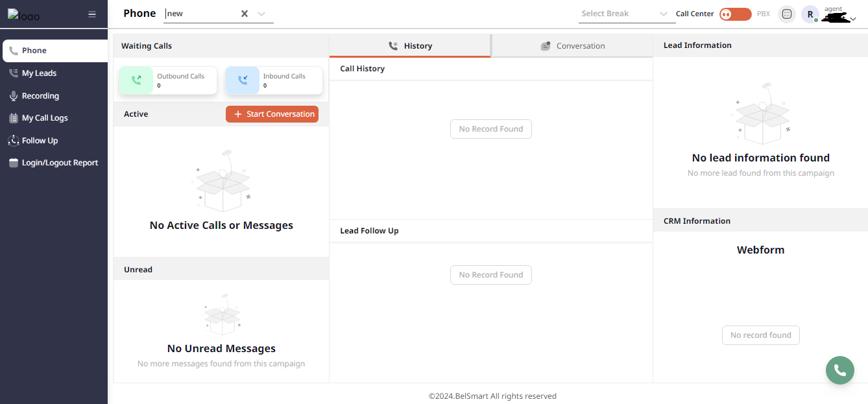Click the Outbound Calls icon
This screenshot has height=404, width=868.
tap(136, 80)
